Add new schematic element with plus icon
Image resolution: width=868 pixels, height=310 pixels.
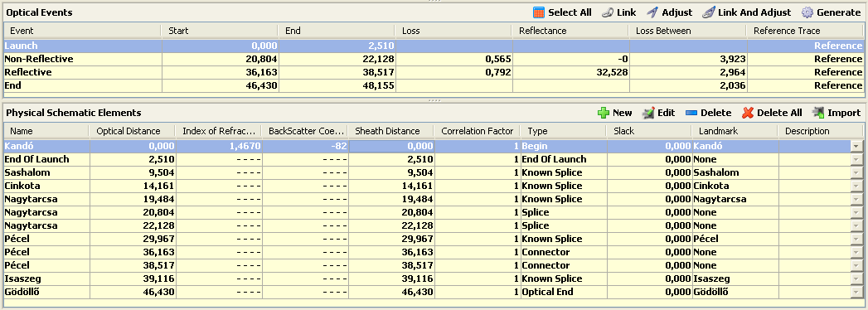[604, 113]
